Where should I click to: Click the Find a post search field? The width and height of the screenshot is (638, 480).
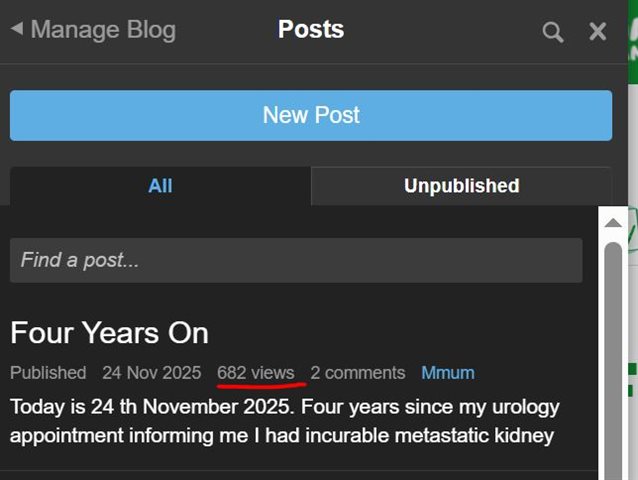(x=296, y=260)
